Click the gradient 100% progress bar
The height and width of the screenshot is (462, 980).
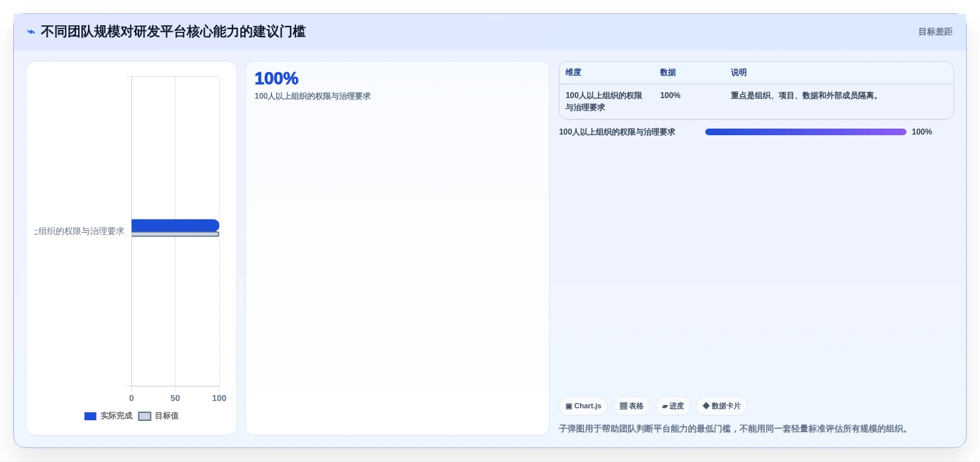point(805,132)
